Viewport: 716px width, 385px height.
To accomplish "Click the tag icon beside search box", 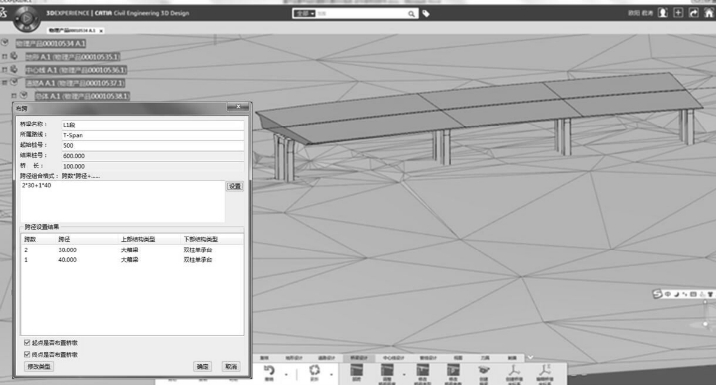I will pos(426,14).
